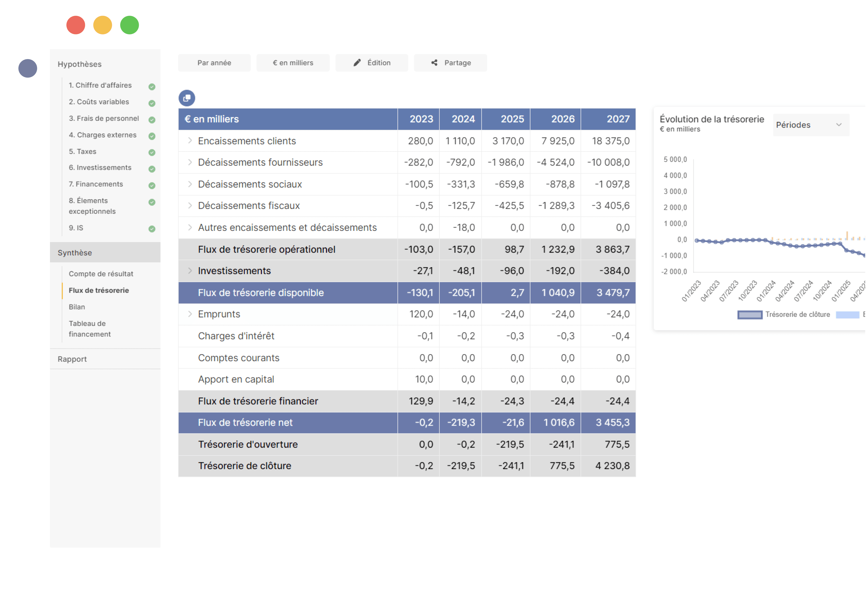Click the Partage button
This screenshot has height=592, width=868.
pyautogui.click(x=451, y=63)
